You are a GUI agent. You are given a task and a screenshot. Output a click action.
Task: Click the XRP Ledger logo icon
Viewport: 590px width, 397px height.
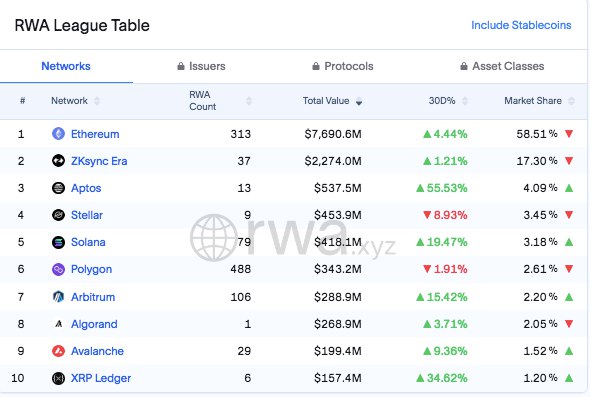[x=58, y=378]
